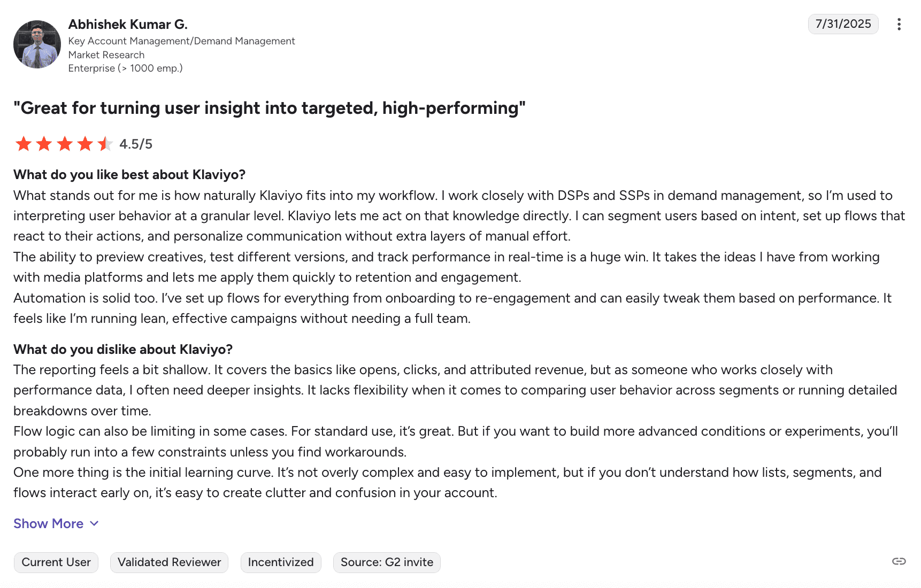Click the fourth red rating star
Screen dimensions: 921x588
(x=85, y=144)
